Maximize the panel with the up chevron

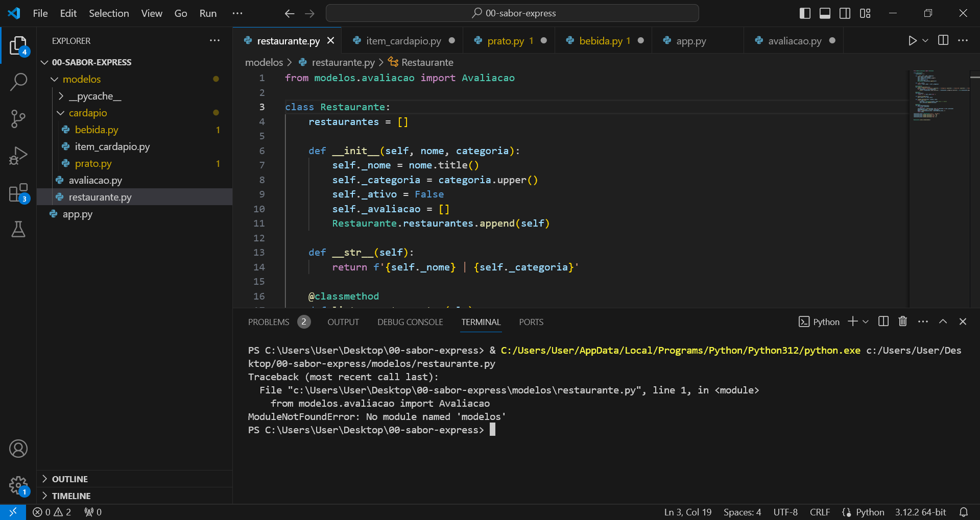(x=943, y=321)
